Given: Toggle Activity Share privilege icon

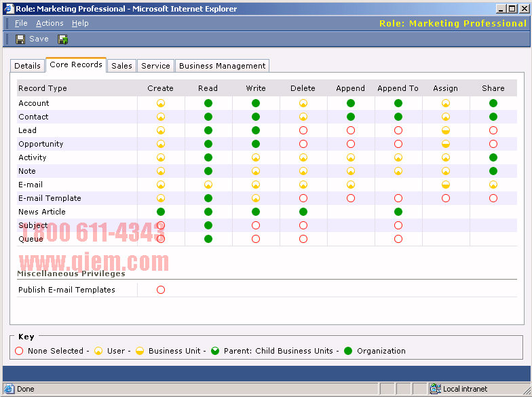Looking at the screenshot, I should 493,157.
